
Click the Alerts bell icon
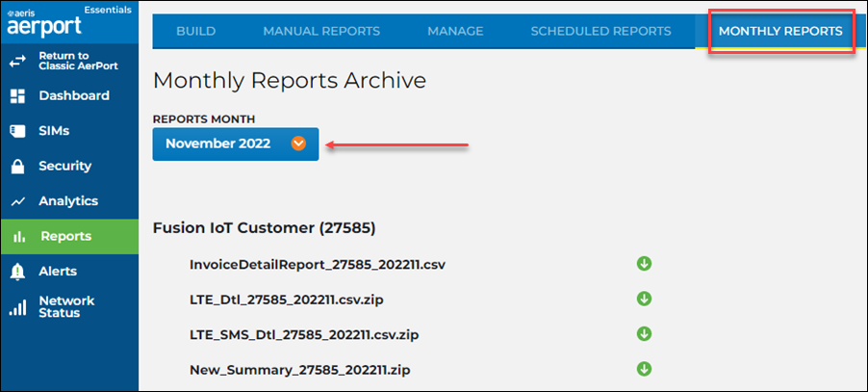(x=17, y=272)
